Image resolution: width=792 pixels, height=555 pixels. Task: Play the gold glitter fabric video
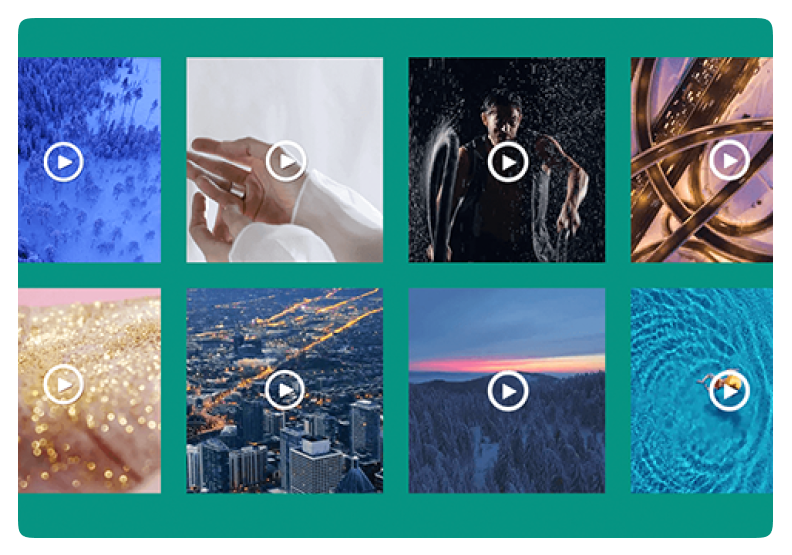pos(63,384)
